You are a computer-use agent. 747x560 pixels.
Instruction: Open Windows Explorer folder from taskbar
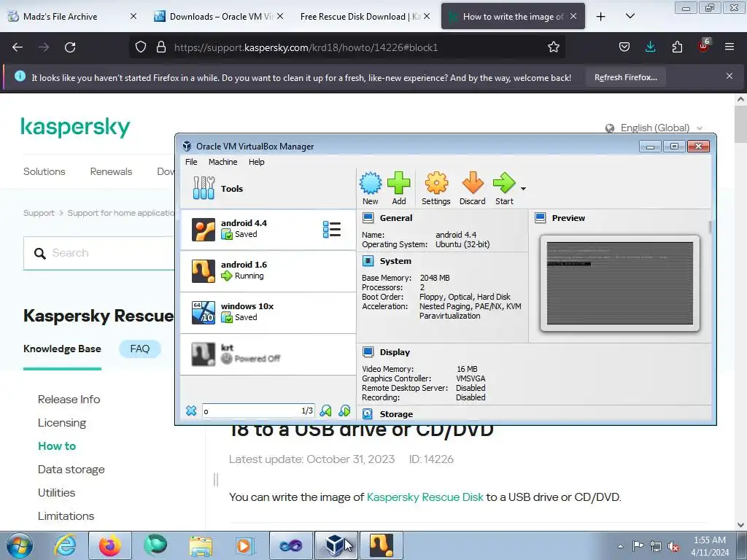tap(201, 545)
